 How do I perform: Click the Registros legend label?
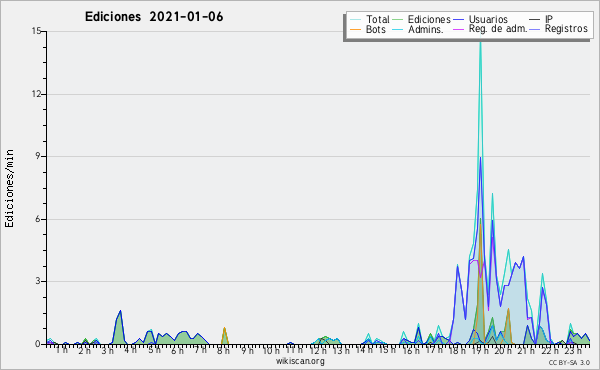click(x=566, y=29)
